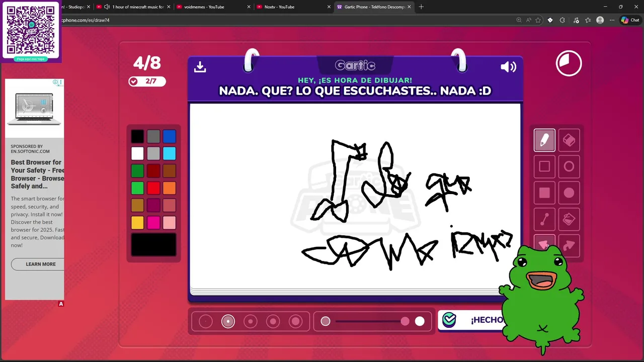Pick the dark gray color swatch
The image size is (644, 362).
(153, 136)
